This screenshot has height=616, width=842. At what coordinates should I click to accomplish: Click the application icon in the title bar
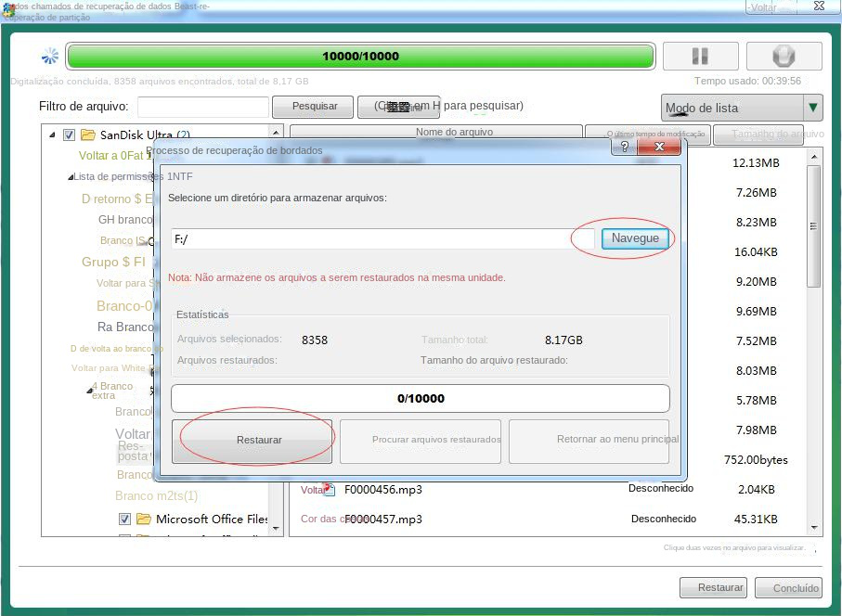(x=8, y=7)
